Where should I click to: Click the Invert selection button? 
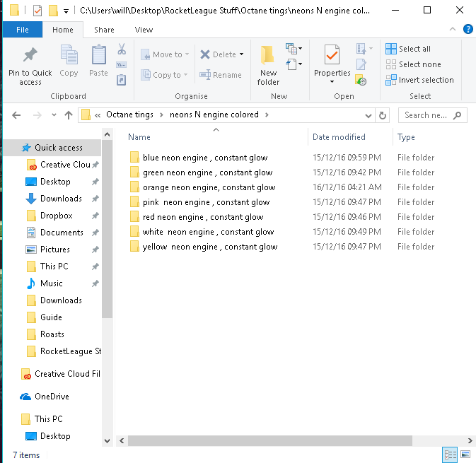419,80
